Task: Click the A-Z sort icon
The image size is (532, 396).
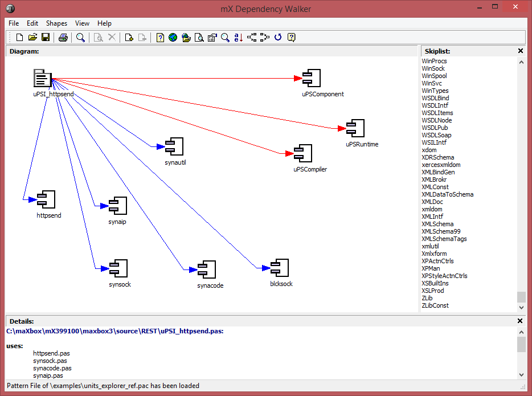Action: (x=239, y=38)
